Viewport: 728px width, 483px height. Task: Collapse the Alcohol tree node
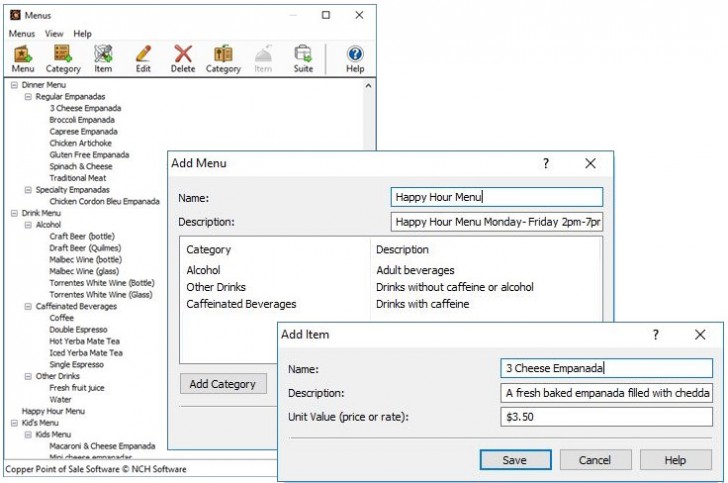click(28, 225)
